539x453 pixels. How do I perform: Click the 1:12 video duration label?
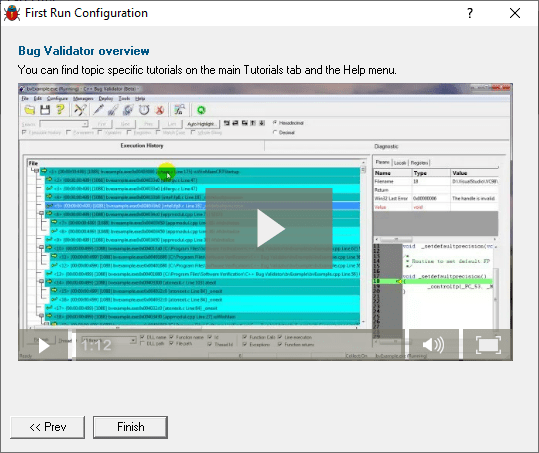pos(96,345)
